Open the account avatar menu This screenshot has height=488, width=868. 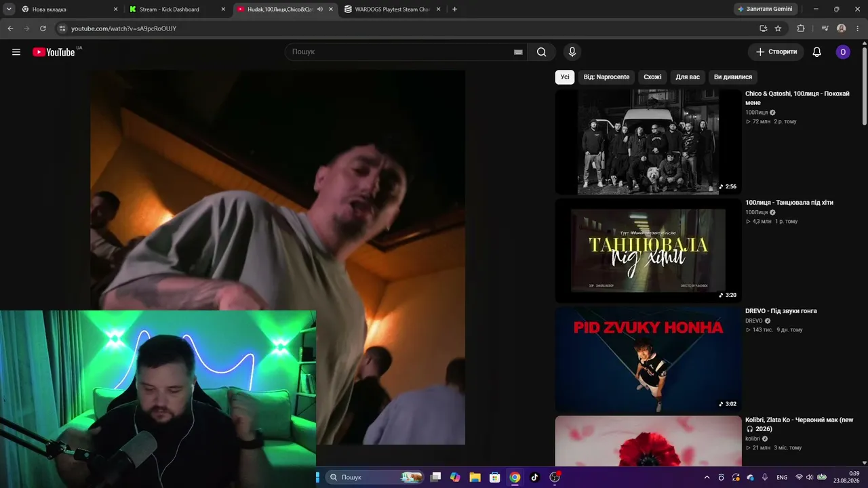pyautogui.click(x=843, y=52)
